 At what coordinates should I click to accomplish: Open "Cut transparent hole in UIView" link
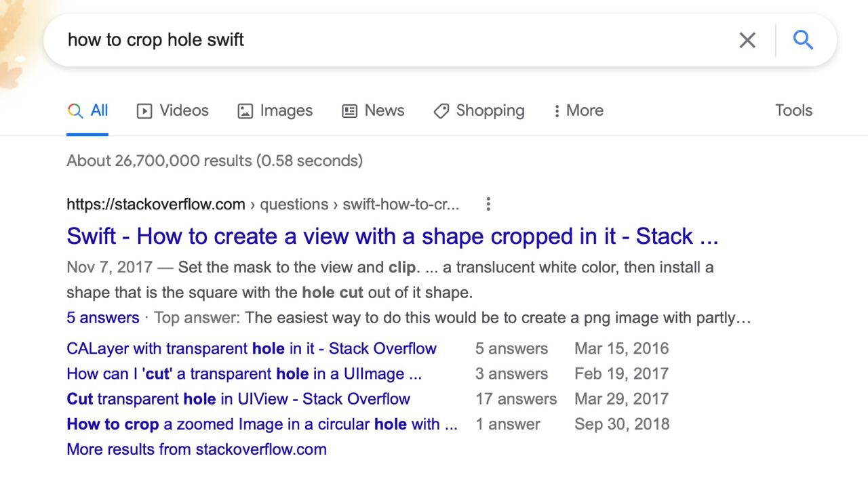pyautogui.click(x=238, y=399)
